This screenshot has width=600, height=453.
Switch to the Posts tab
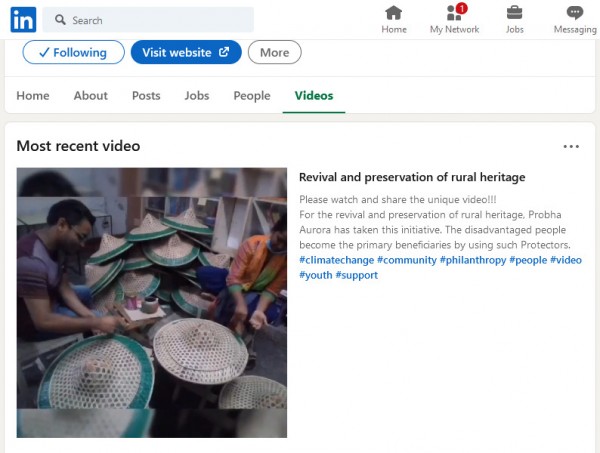(146, 96)
